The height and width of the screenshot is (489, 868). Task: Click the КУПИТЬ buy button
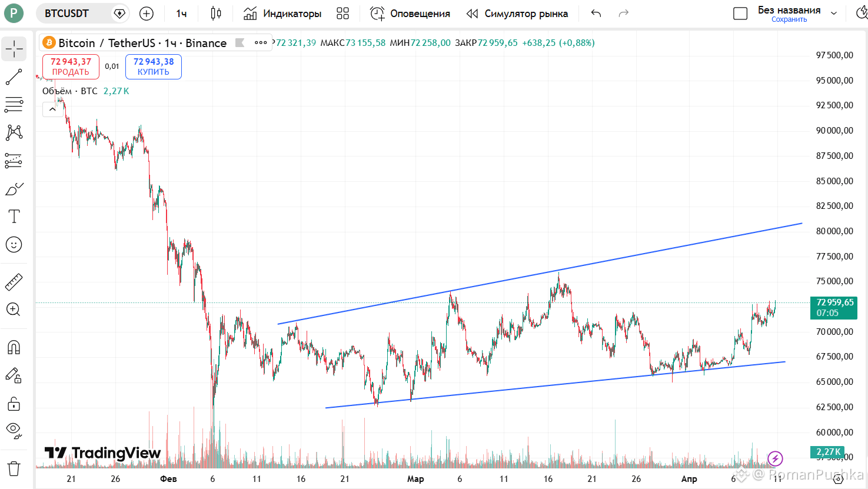tap(154, 66)
